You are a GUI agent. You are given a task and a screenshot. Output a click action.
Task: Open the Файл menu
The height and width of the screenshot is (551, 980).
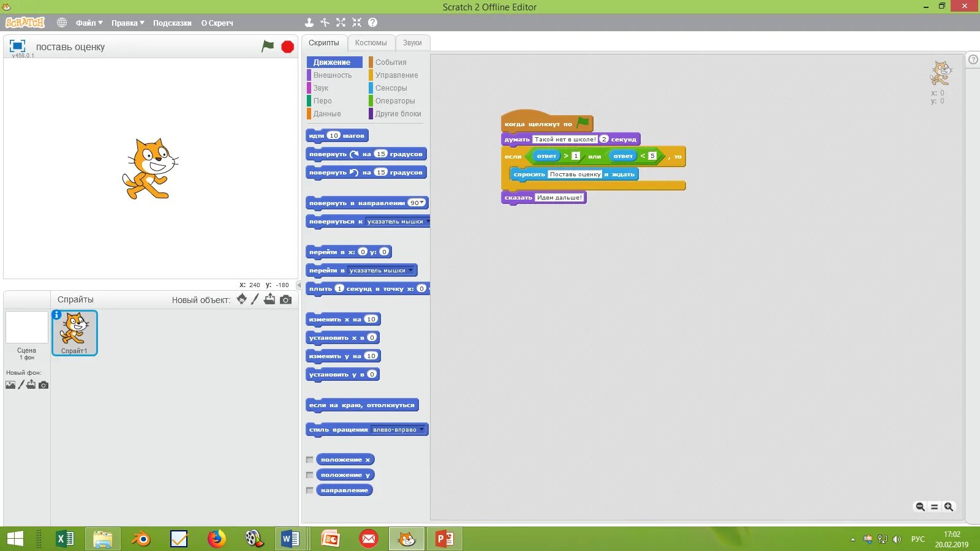(x=89, y=23)
